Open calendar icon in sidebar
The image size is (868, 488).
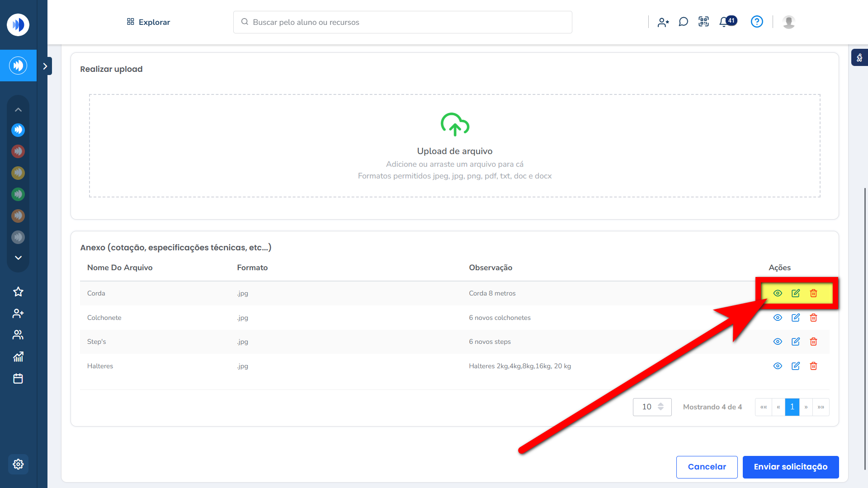tap(18, 379)
